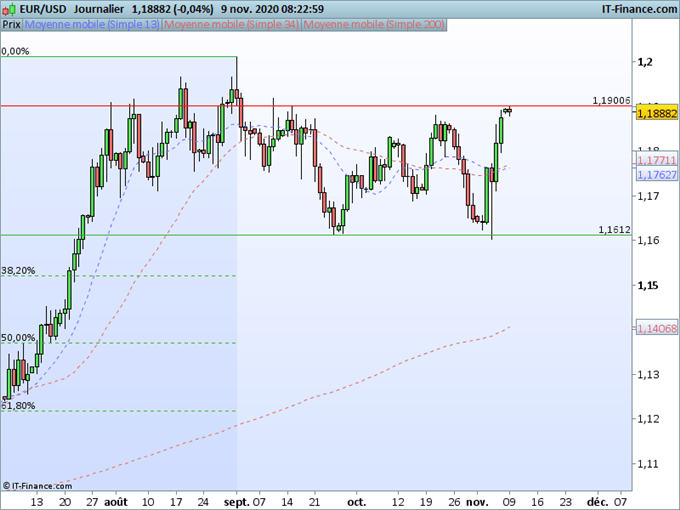This screenshot has height=510, width=680.
Task: Open the Moyenne mobile (Simple 34) tab
Action: pos(231,25)
